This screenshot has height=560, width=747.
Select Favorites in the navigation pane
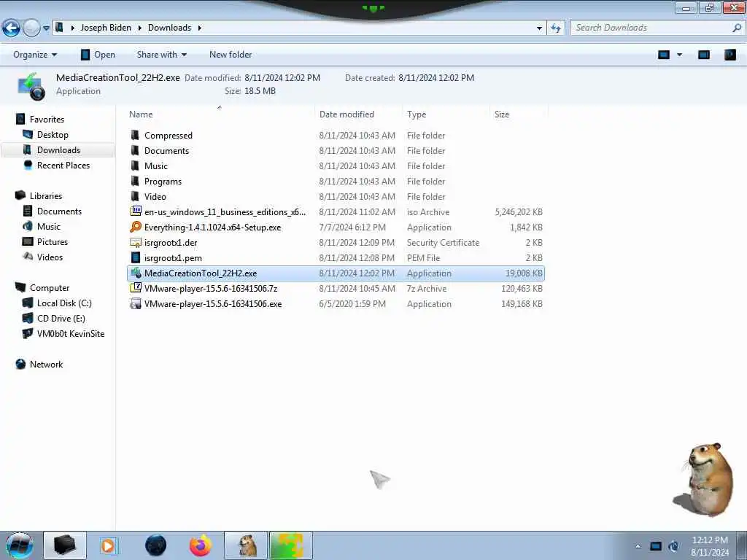(47, 120)
